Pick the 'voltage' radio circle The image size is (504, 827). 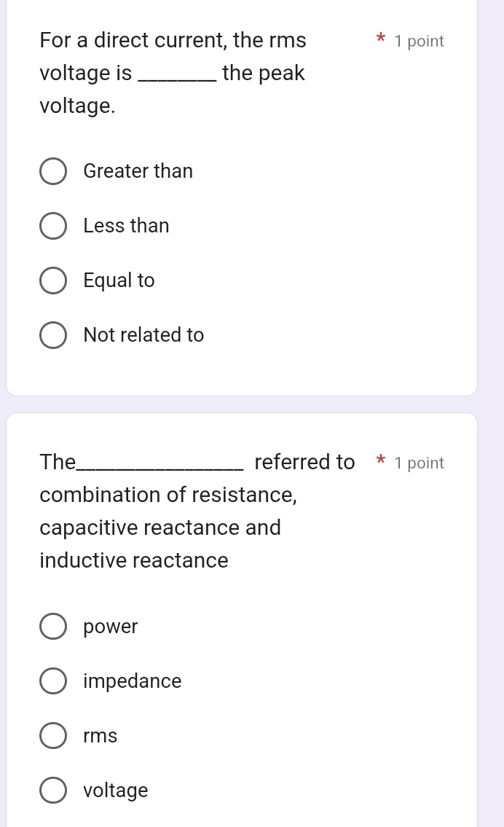52,791
